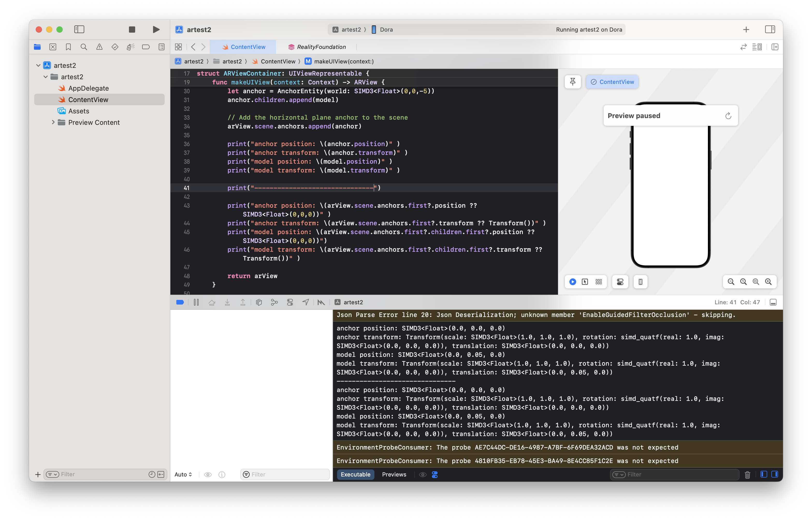Viewport: 812px width, 520px height.
Task: Select the Previews console tab
Action: (x=394, y=474)
